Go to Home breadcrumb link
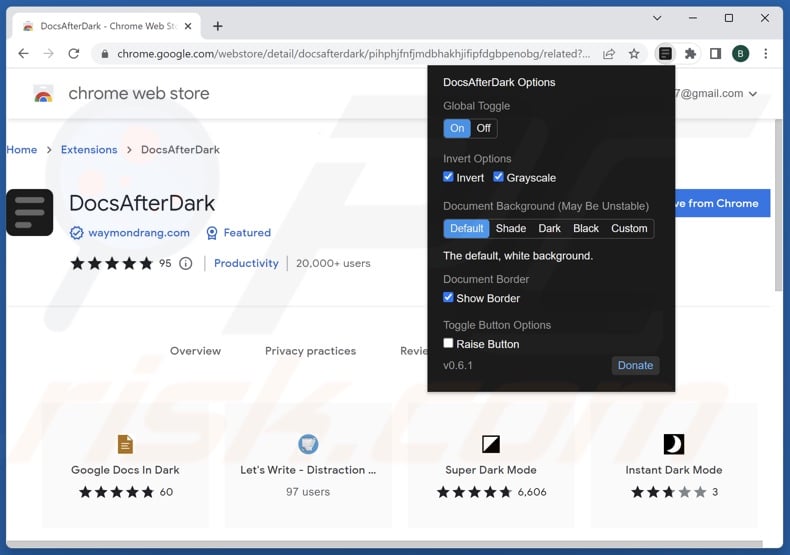Image resolution: width=790 pixels, height=555 pixels. tap(22, 150)
